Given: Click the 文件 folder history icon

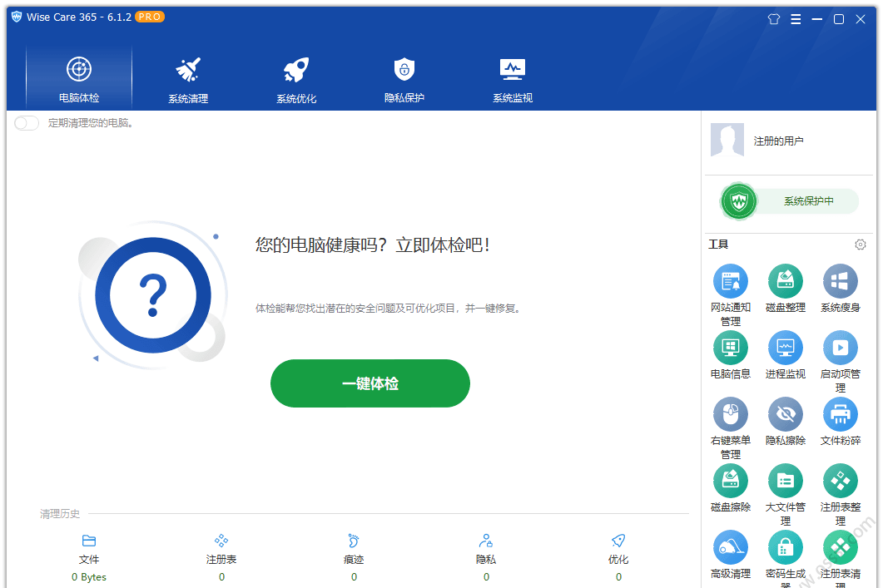Looking at the screenshot, I should click(89, 541).
